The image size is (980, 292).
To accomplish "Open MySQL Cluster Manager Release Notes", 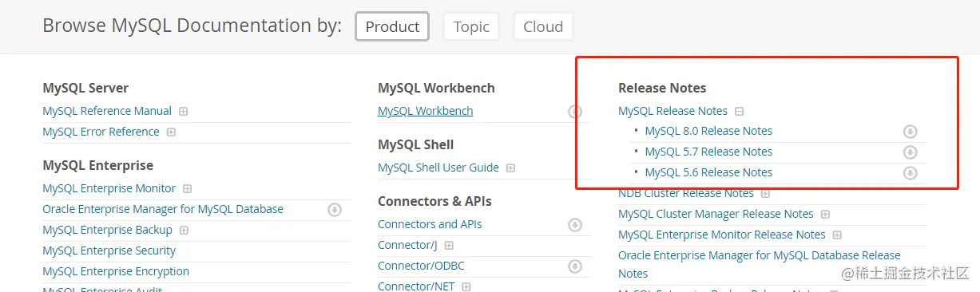I will (x=716, y=214).
